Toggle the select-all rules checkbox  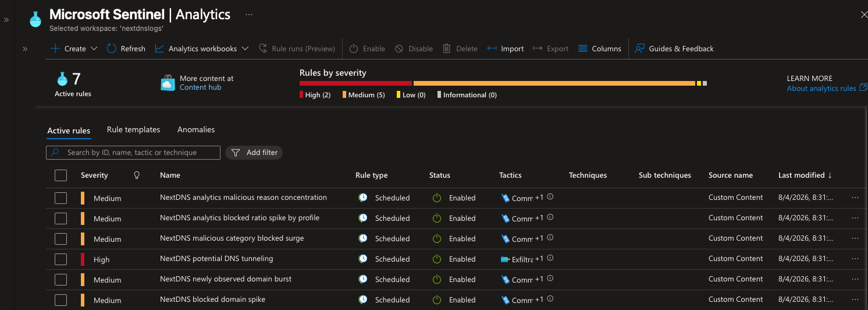[61, 175]
